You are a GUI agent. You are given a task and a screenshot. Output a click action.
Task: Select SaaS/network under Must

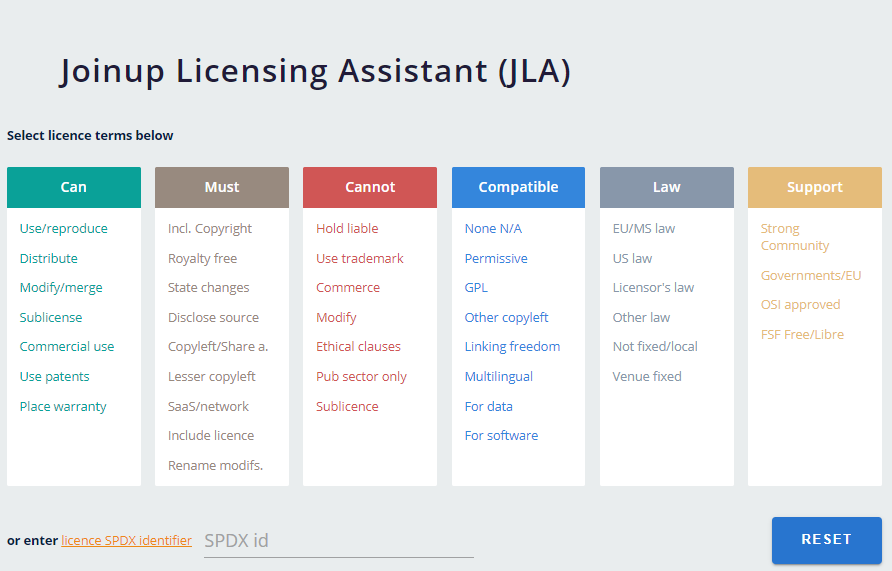[208, 406]
